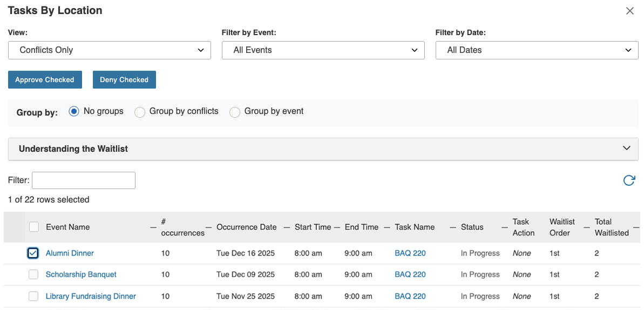Open the Filter by Date dropdown
This screenshot has height=310, width=644.
pos(537,50)
